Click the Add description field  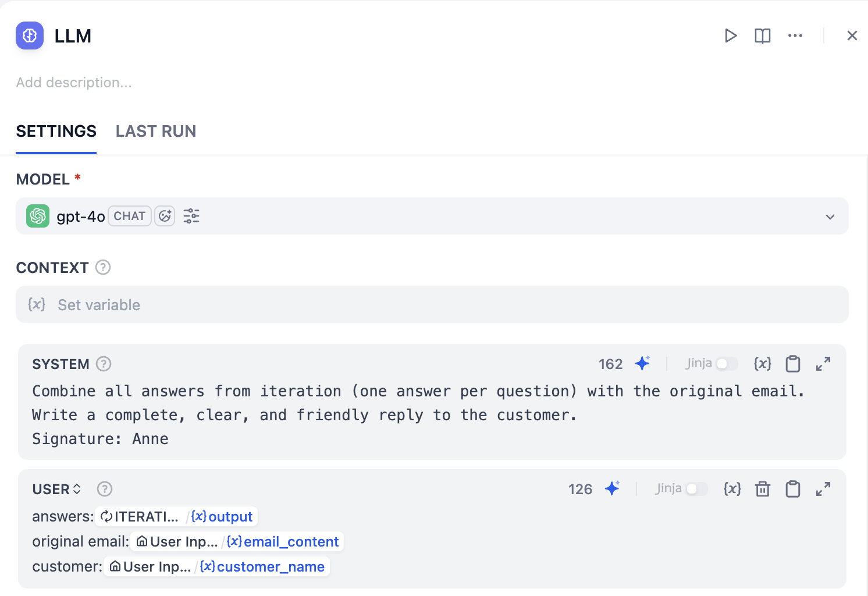click(74, 83)
